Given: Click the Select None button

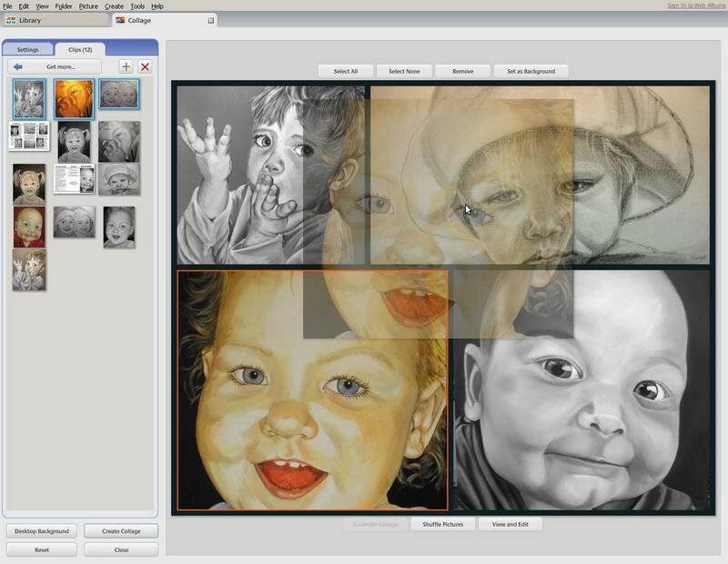Looking at the screenshot, I should [x=404, y=71].
